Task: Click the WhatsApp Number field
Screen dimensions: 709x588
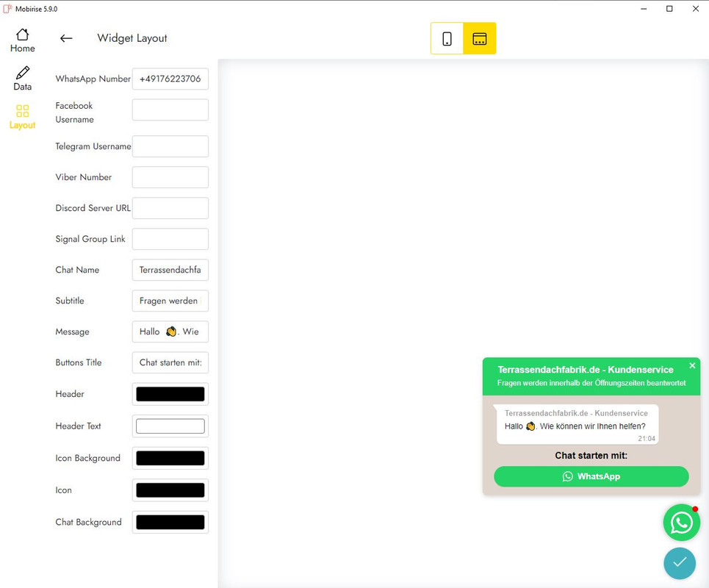Action: coord(170,79)
